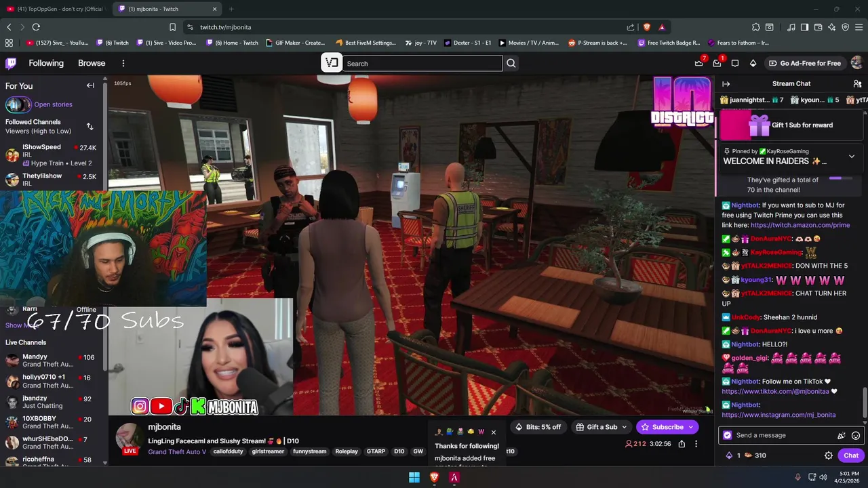
Task: Open the chat community users list icon
Action: click(857, 83)
